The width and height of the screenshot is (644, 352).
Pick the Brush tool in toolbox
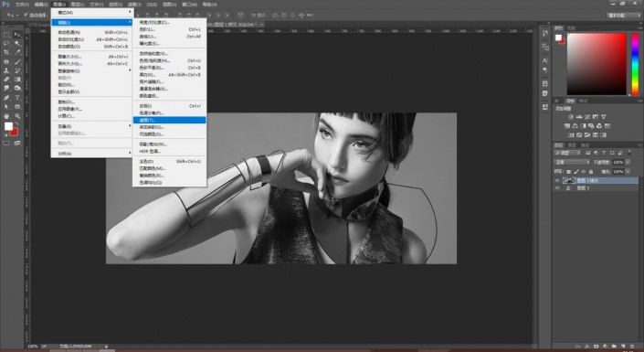click(17, 61)
